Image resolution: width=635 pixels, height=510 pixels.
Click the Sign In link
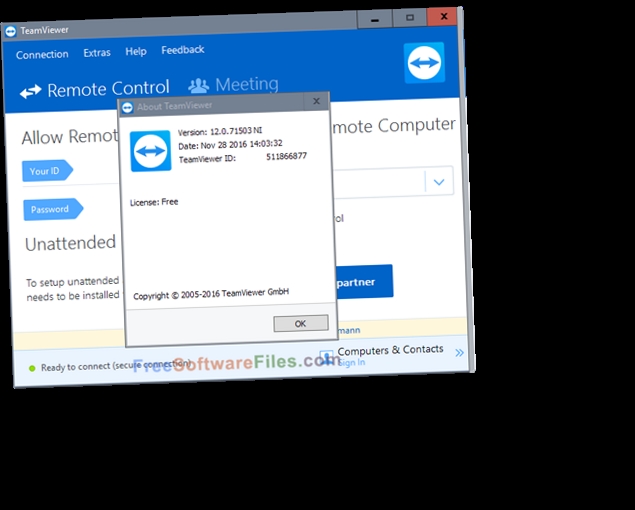pos(352,363)
